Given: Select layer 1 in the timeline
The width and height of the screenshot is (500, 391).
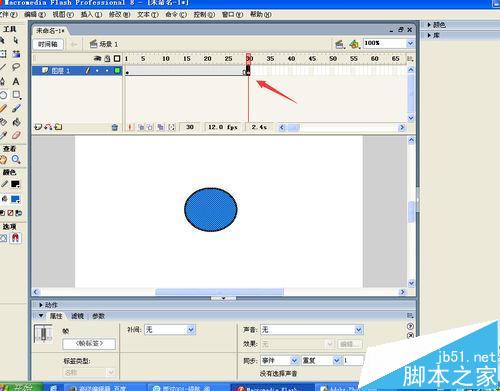Looking at the screenshot, I should pyautogui.click(x=61, y=71).
